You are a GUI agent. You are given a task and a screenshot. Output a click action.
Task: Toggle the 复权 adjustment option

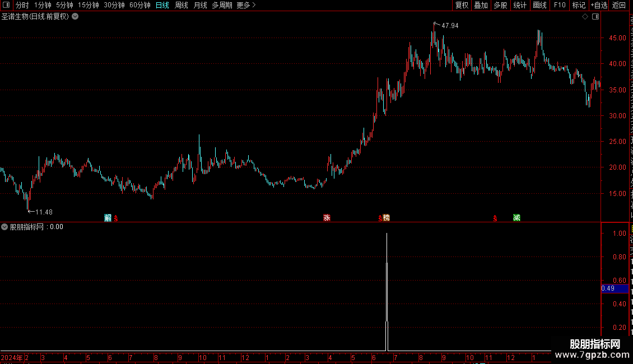462,5
